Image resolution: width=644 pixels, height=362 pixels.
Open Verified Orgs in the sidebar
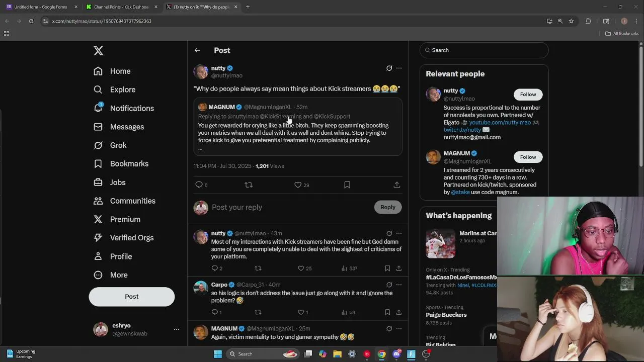pyautogui.click(x=124, y=238)
